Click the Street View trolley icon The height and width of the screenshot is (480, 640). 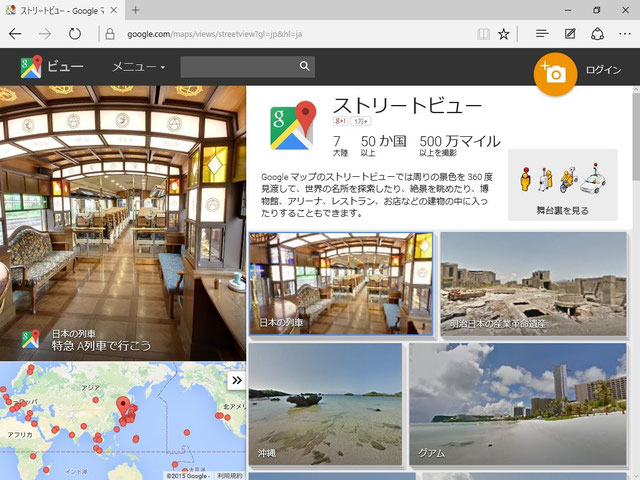pyautogui.click(x=545, y=180)
